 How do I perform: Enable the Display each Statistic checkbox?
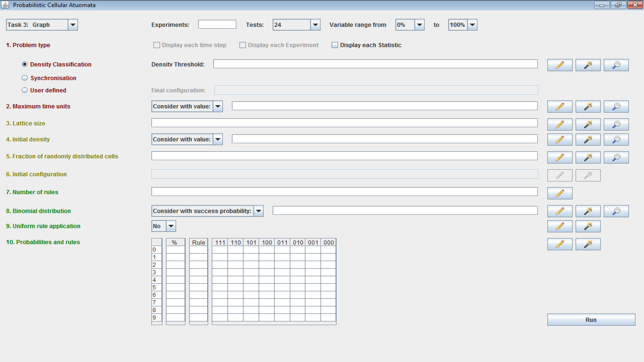(x=335, y=45)
